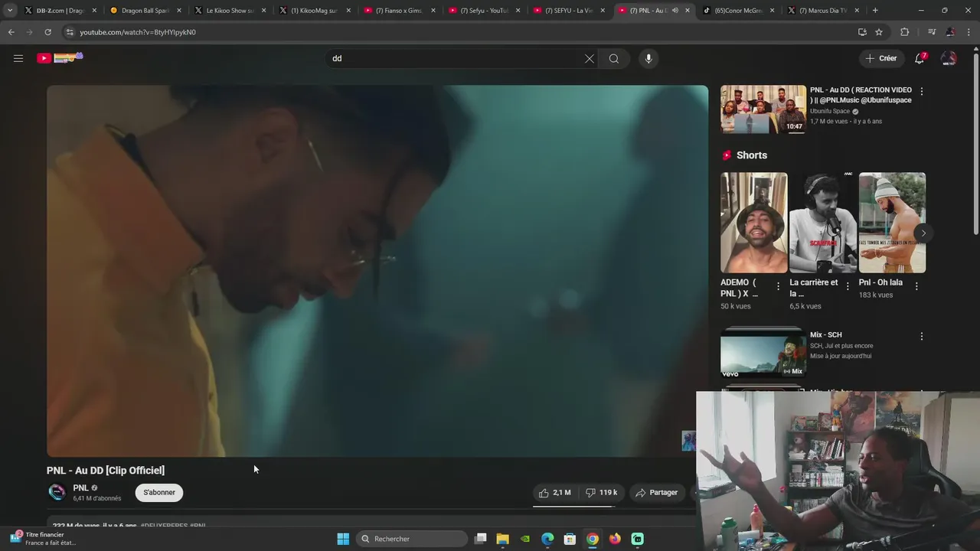Open the PNL channel avatar
980x551 pixels.
click(57, 492)
